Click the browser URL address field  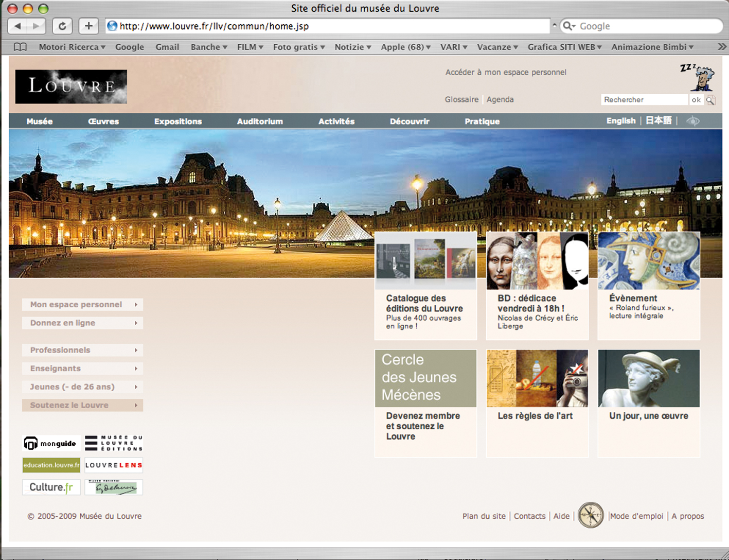(328, 26)
